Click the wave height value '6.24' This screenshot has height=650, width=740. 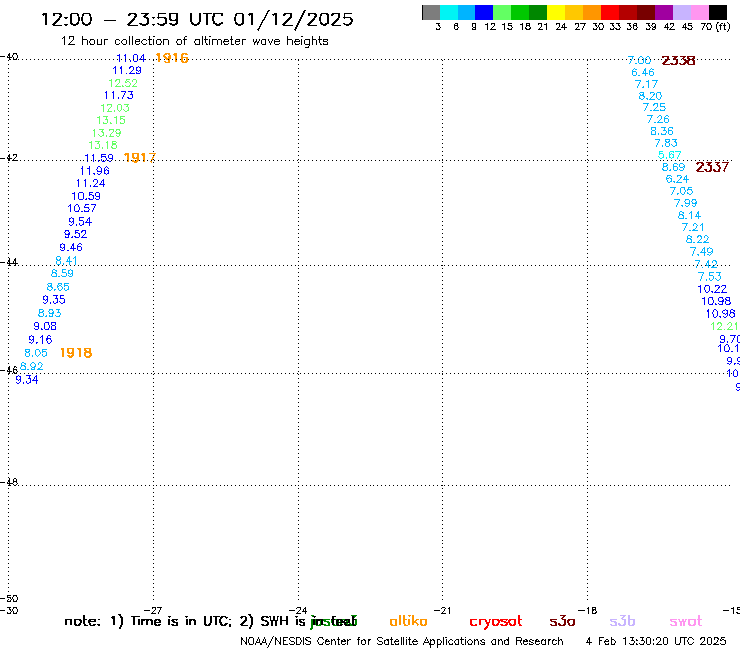pos(677,179)
